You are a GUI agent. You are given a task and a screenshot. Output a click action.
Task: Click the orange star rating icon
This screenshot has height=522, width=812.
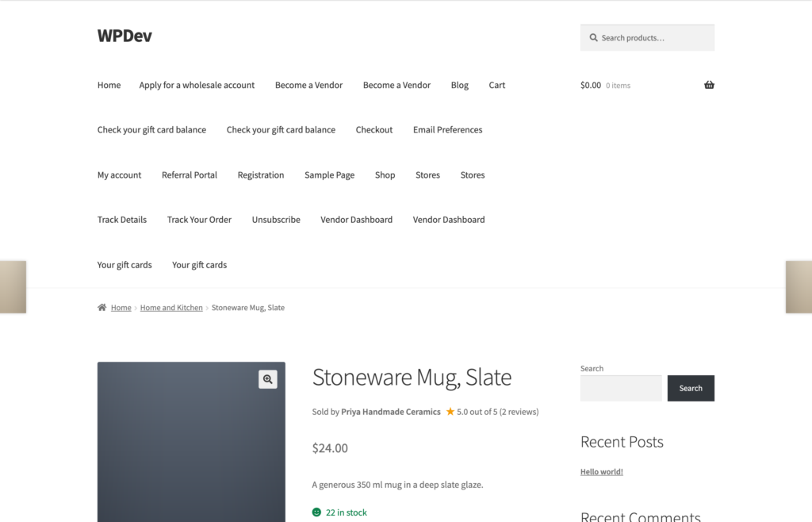(450, 411)
